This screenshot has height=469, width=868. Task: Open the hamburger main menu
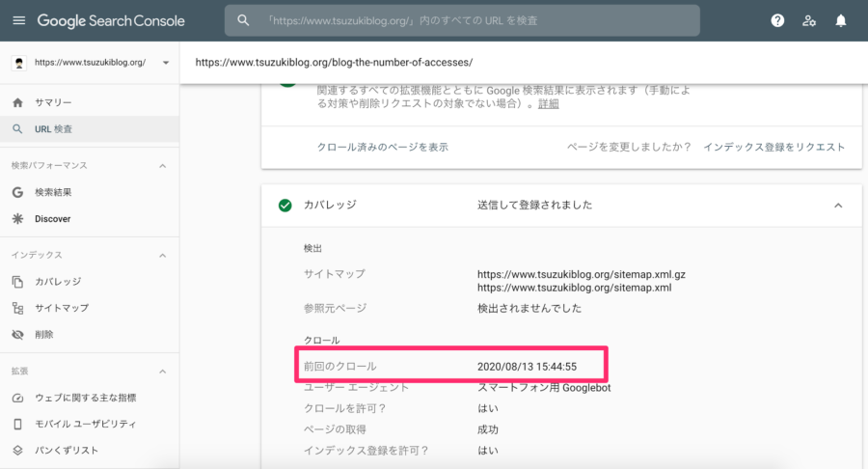(x=19, y=20)
